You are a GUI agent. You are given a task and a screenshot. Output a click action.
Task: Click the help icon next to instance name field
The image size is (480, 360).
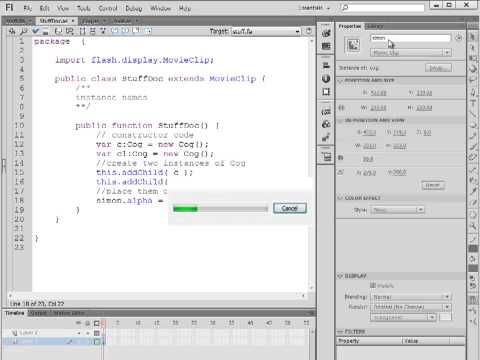[459, 38]
